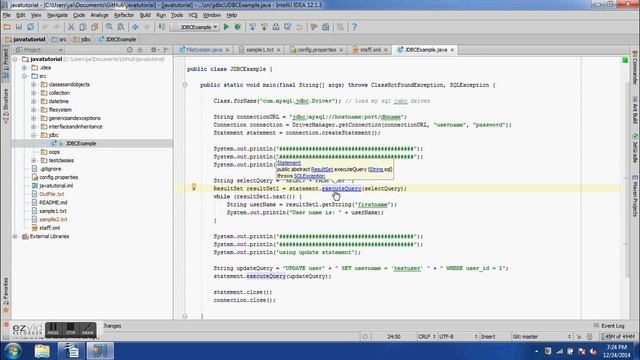Viewport: 640px width, 360px height.
Task: Click the scroll from source icon in Project panel
Action: coord(130,50)
